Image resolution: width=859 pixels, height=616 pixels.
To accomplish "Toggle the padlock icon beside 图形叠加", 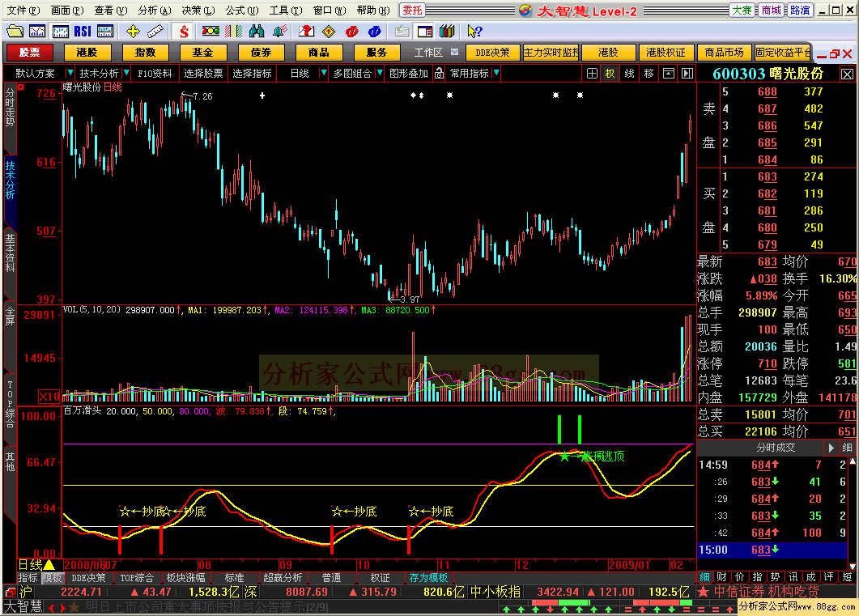I will tap(439, 74).
